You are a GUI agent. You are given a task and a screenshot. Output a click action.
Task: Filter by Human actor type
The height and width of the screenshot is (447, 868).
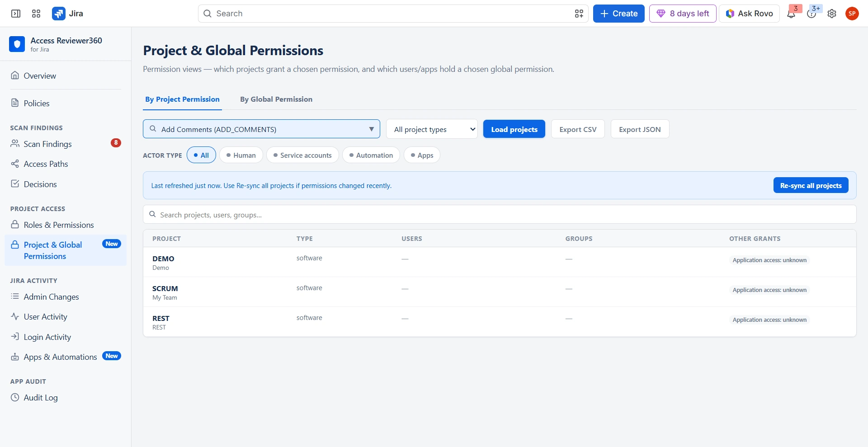coord(241,155)
